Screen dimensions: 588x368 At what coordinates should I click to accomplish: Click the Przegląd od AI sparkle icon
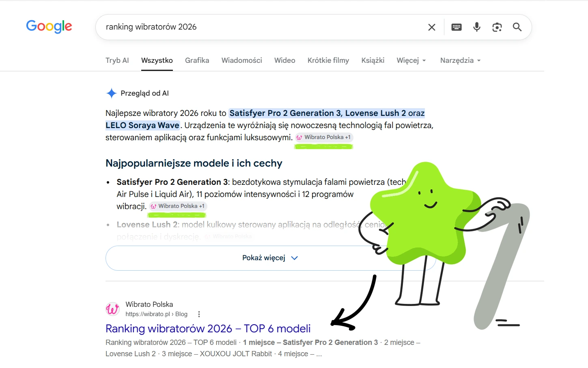pyautogui.click(x=112, y=93)
